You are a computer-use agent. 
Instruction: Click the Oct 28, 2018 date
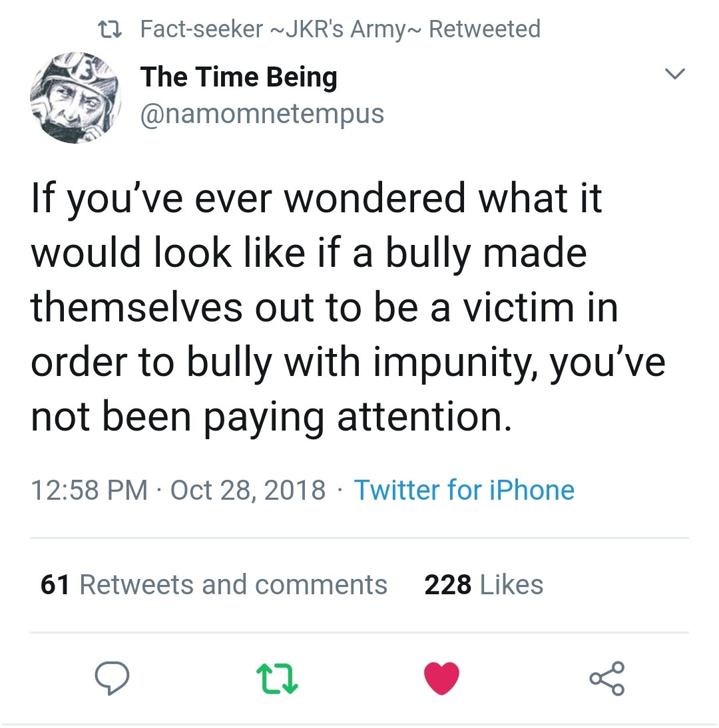click(248, 490)
